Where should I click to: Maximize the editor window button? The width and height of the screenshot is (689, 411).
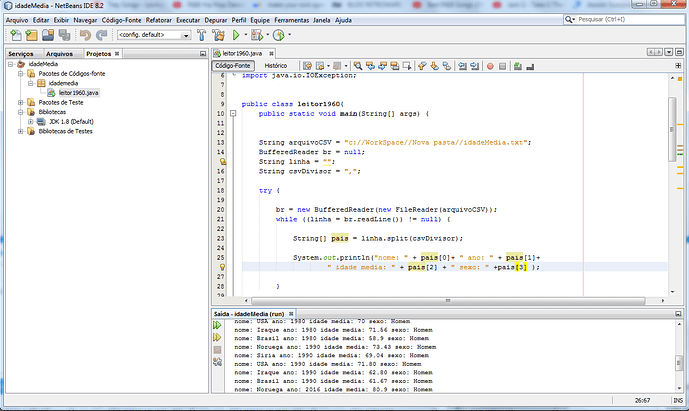tap(679, 52)
